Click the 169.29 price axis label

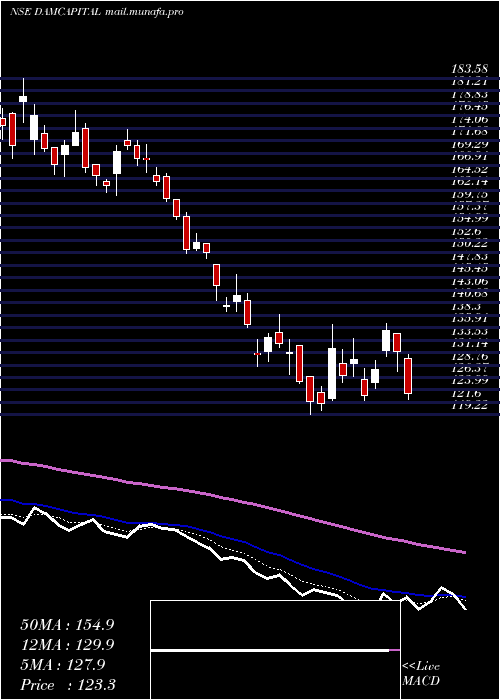470,144
